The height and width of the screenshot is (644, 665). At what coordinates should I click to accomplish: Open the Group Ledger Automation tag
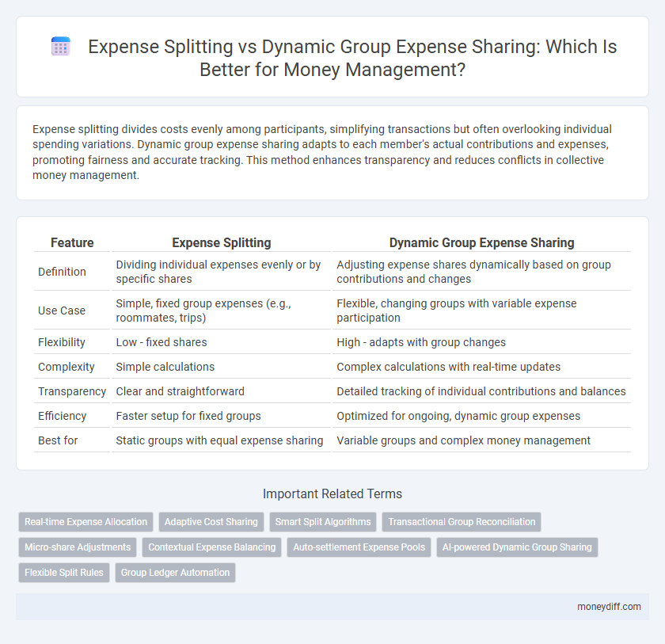pos(175,573)
